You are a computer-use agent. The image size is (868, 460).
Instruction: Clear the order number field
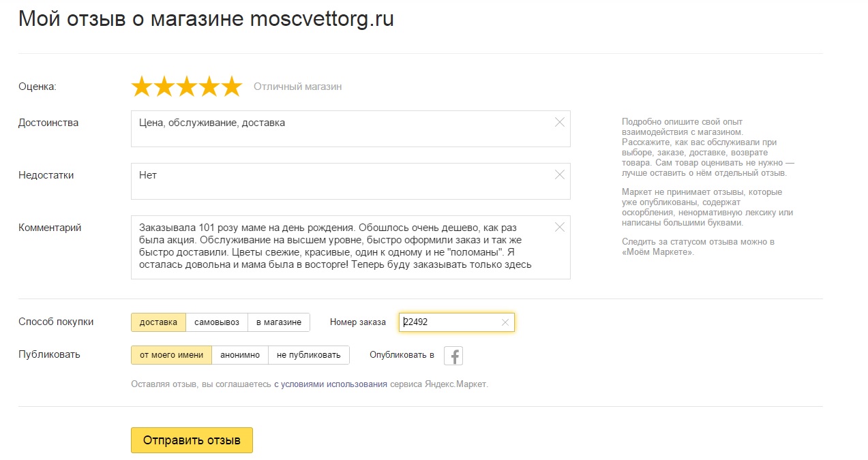505,322
